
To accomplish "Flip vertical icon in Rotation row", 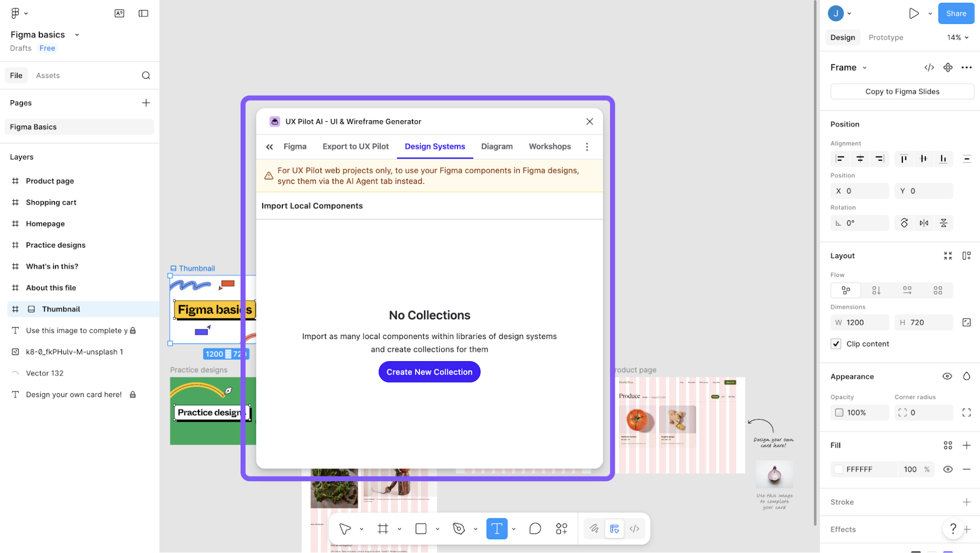I will coord(943,223).
